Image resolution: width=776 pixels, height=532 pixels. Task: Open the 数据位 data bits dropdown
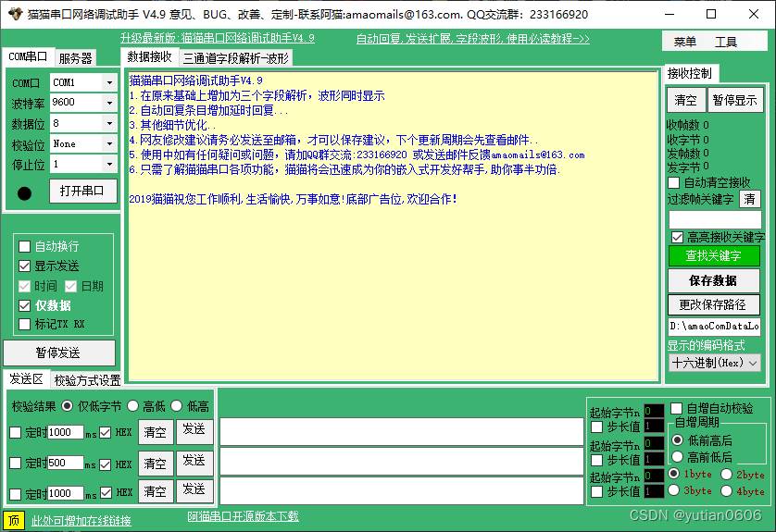click(110, 123)
